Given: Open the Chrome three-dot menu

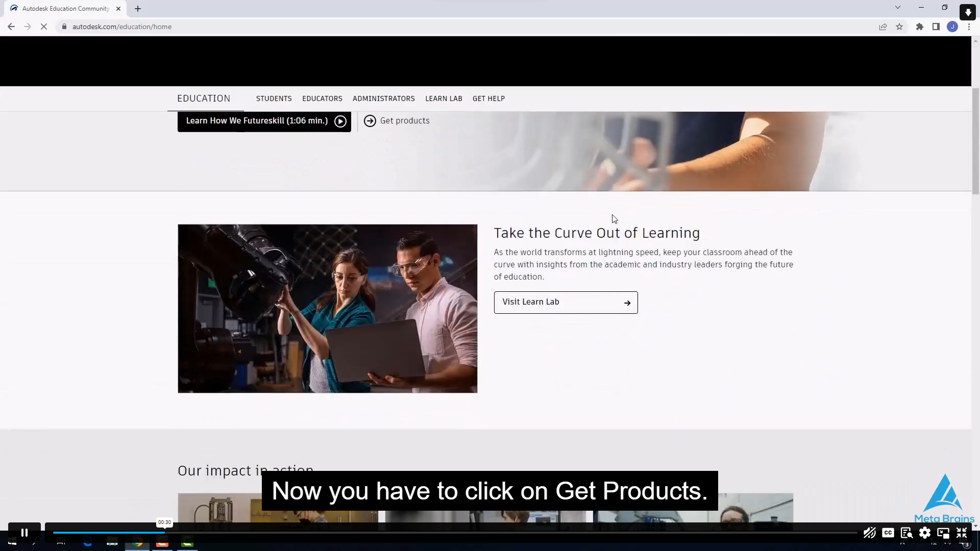Looking at the screenshot, I should [x=969, y=27].
